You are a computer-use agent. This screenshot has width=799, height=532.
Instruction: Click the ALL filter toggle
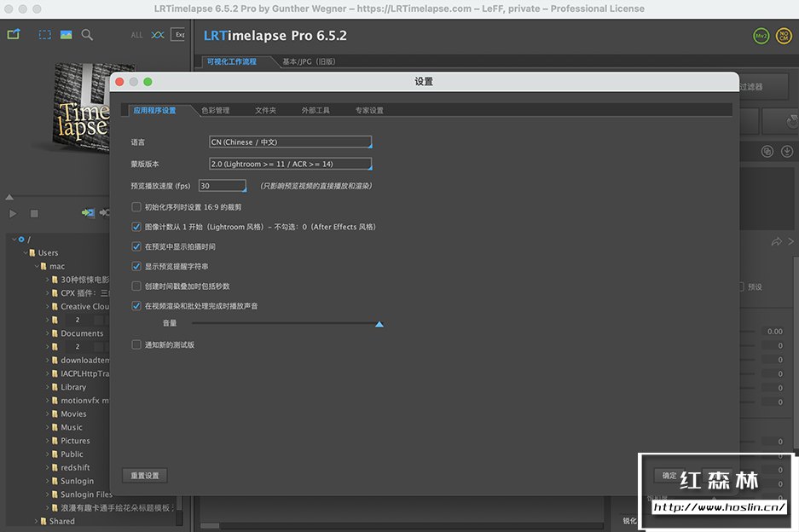tap(136, 35)
